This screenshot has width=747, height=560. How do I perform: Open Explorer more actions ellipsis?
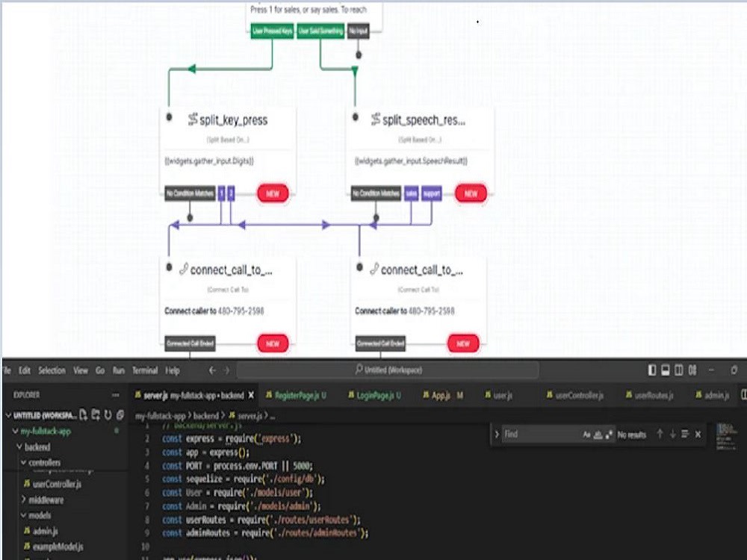(115, 395)
